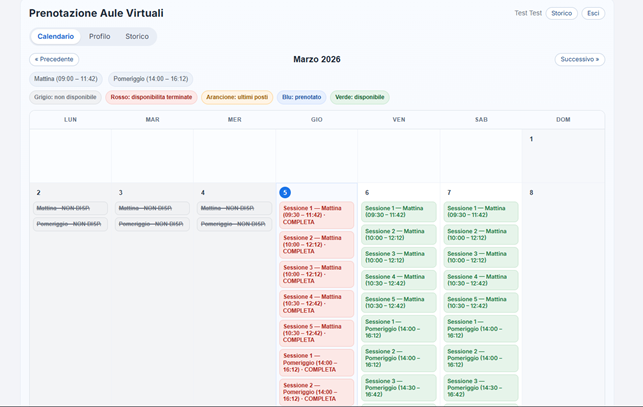Select Sessione 3 Mattina on Saturday 7

[x=480, y=257]
